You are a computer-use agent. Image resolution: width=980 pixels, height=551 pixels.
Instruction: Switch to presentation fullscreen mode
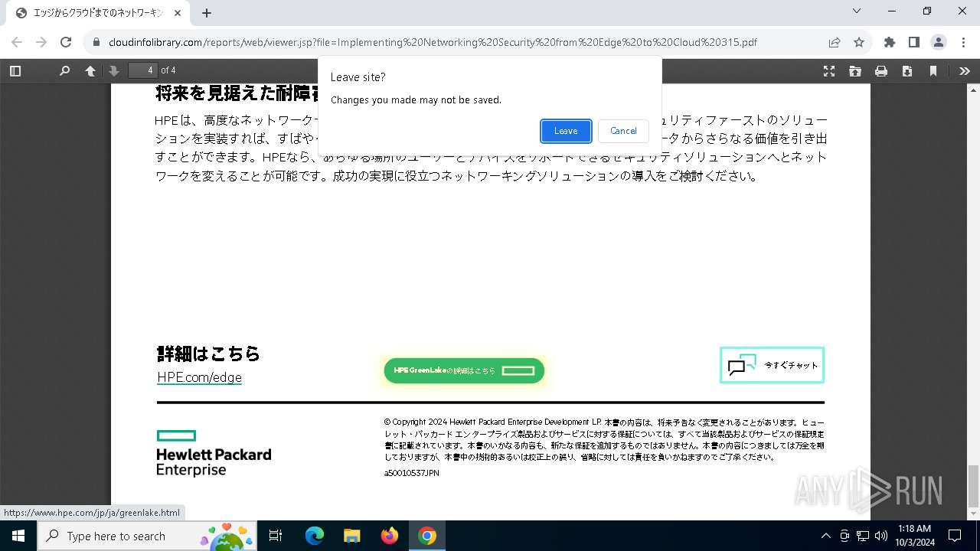829,70
